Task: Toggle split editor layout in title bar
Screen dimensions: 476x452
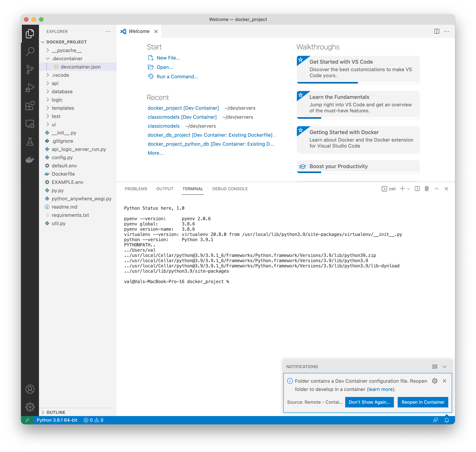Action: point(437,31)
